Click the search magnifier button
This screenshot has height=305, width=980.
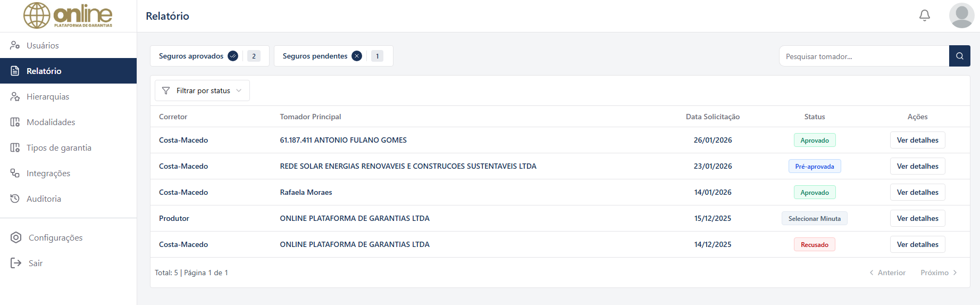pyautogui.click(x=959, y=56)
